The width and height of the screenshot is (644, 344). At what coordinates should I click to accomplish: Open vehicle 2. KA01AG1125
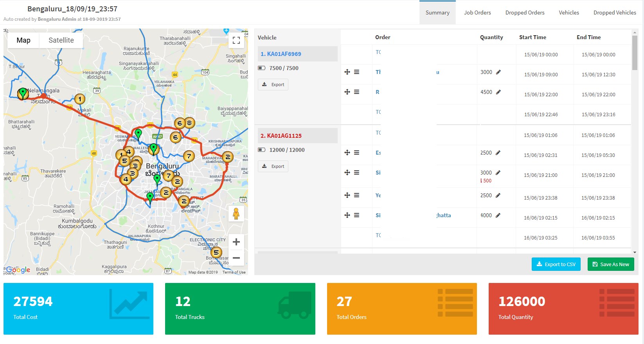pos(281,136)
